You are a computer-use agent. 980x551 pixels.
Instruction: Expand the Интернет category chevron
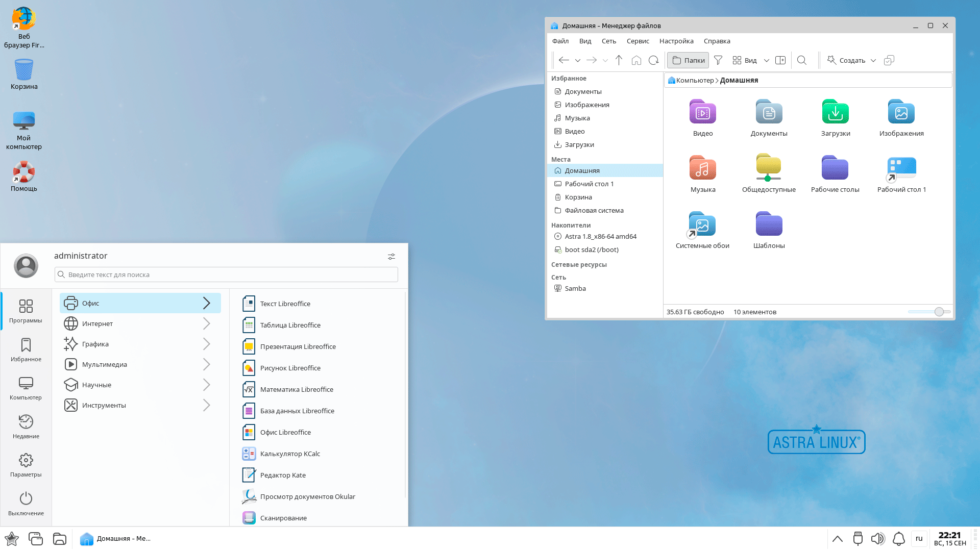(206, 323)
